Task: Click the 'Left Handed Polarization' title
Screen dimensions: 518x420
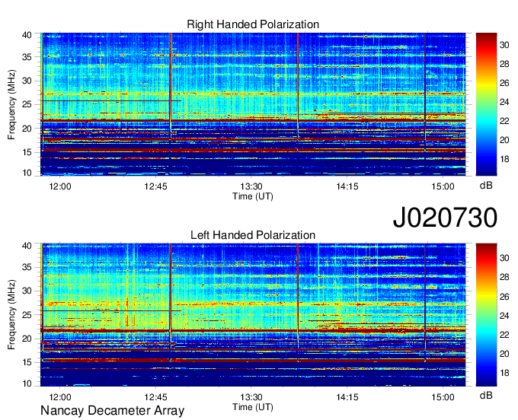Action: click(x=253, y=235)
